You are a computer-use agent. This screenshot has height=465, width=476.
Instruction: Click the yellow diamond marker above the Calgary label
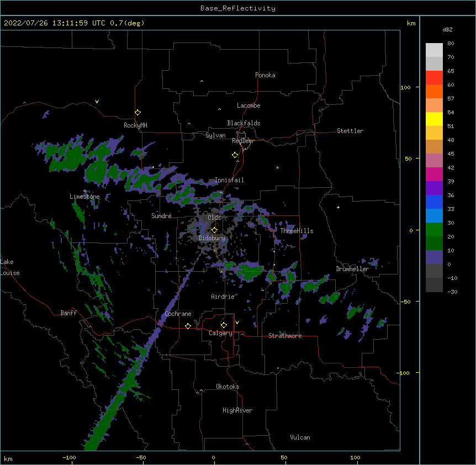(224, 325)
